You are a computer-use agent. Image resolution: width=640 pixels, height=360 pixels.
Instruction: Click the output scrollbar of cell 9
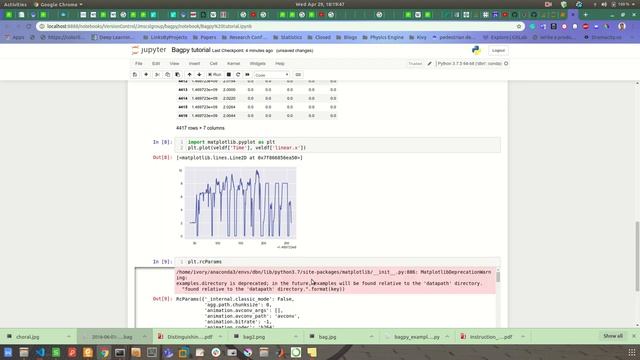(498, 277)
